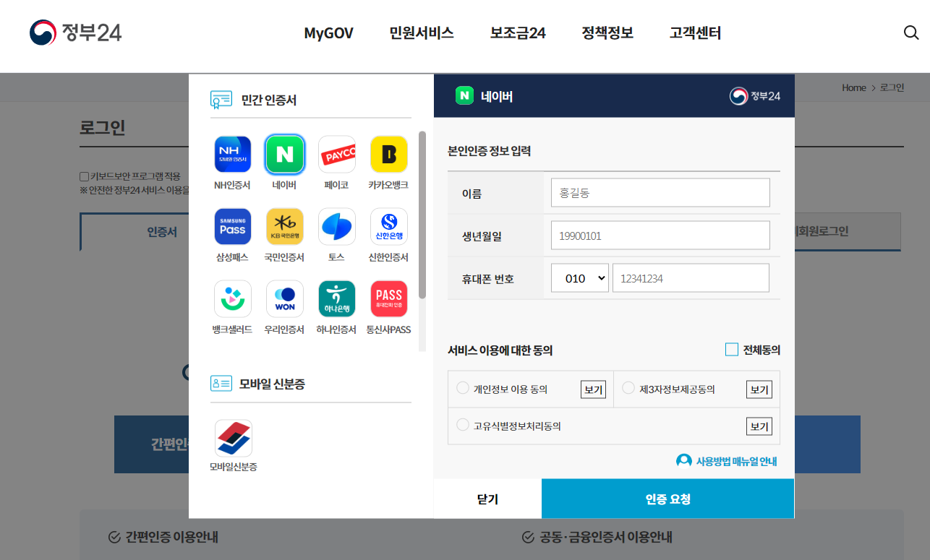View 고유식별정보처리동의 with 보기
This screenshot has height=560, width=930.
point(759,426)
